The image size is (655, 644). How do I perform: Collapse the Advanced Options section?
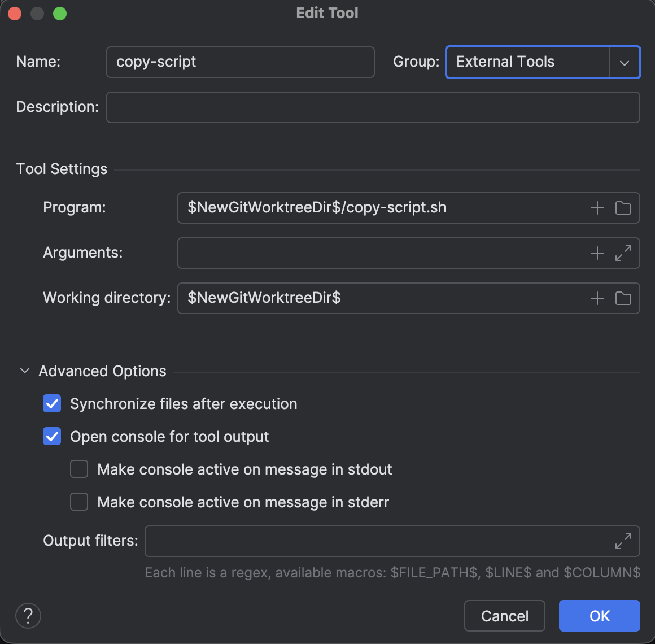point(24,371)
